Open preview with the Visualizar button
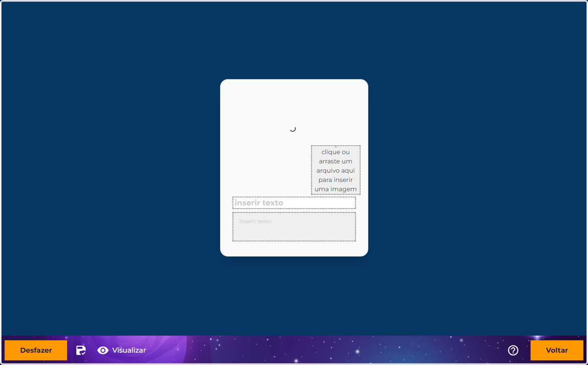 (122, 350)
